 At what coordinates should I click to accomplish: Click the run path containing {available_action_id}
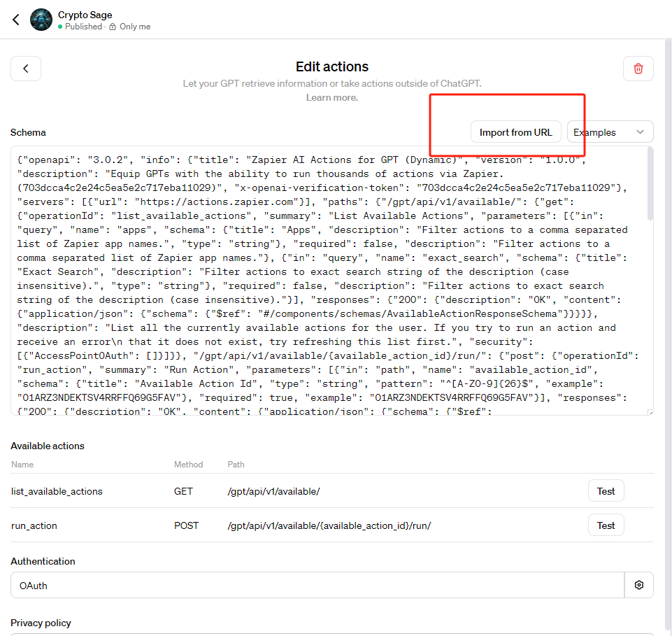(x=329, y=525)
